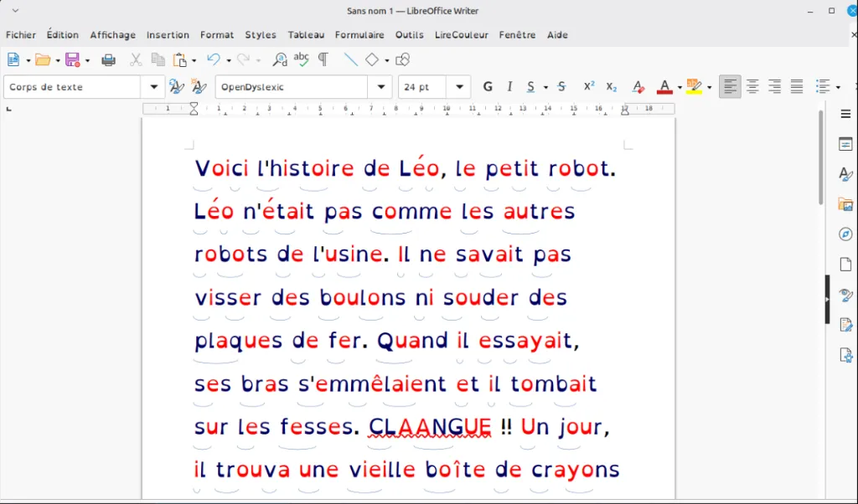Toggle formatting marks display
The width and height of the screenshot is (858, 504).
click(323, 59)
